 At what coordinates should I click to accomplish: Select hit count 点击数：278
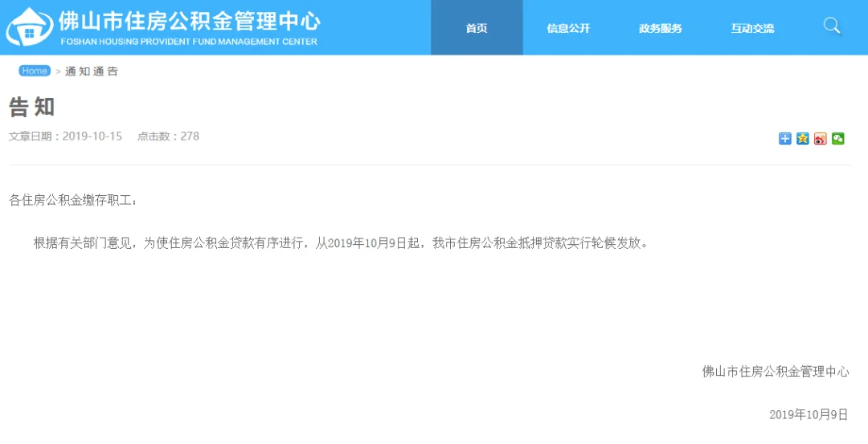[x=168, y=136]
